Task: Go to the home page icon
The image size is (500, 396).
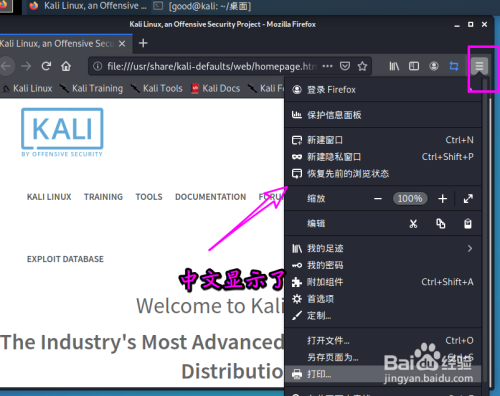Action: [66, 66]
